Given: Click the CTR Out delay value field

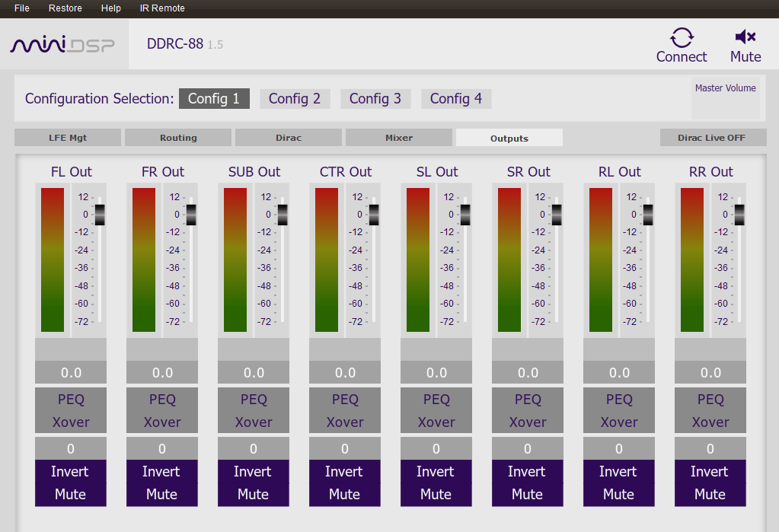Looking at the screenshot, I should [x=345, y=448].
